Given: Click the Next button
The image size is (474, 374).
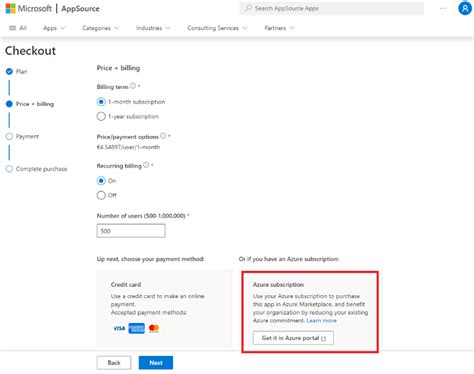Looking at the screenshot, I should pos(156,363).
